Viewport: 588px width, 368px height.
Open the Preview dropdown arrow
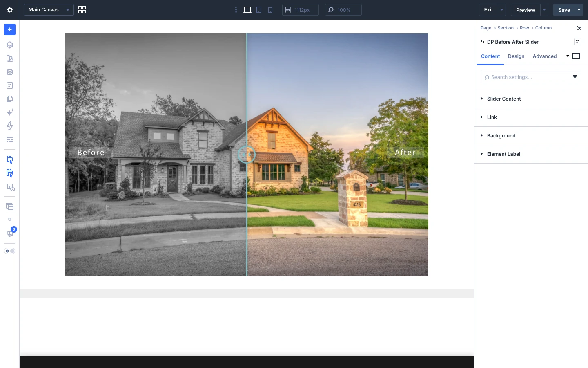coord(544,10)
